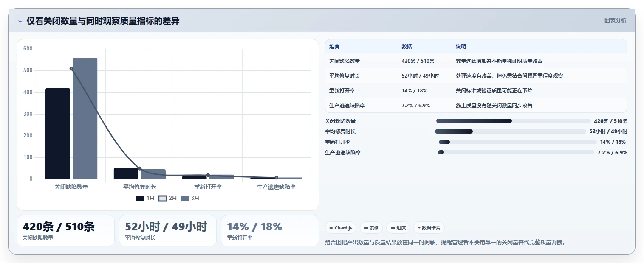Click the 数据 table column header

point(407,47)
